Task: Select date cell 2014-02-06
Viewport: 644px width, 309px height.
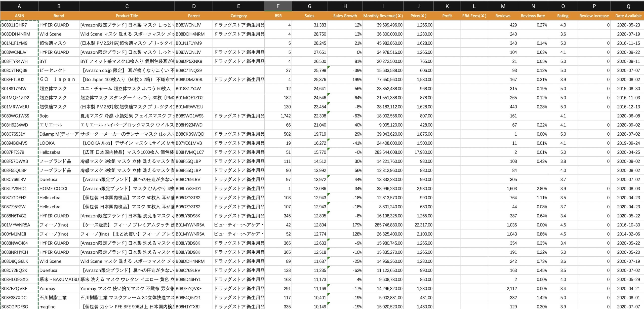Action: [628, 234]
